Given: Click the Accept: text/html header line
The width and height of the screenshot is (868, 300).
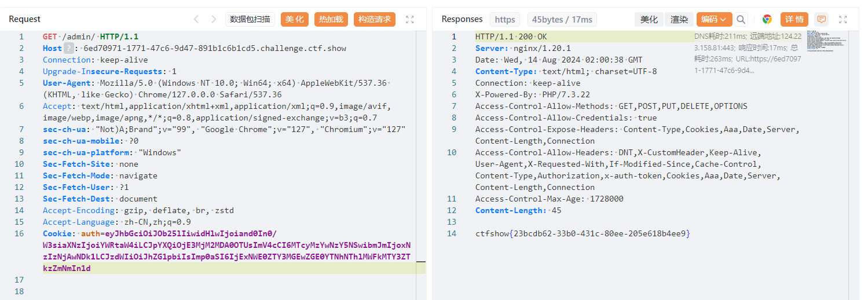Looking at the screenshot, I should click(x=217, y=112).
